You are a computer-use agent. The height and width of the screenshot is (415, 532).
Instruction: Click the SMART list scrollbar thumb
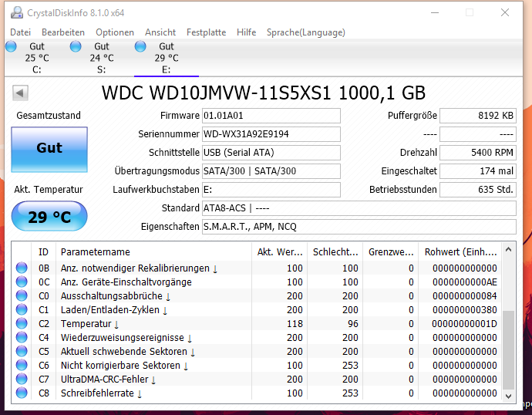click(508, 350)
